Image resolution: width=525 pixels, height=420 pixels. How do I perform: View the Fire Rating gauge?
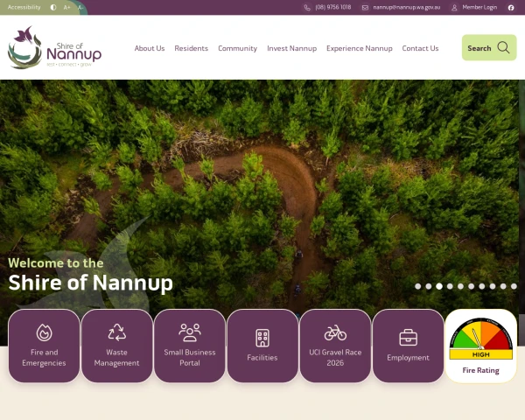pos(480,346)
